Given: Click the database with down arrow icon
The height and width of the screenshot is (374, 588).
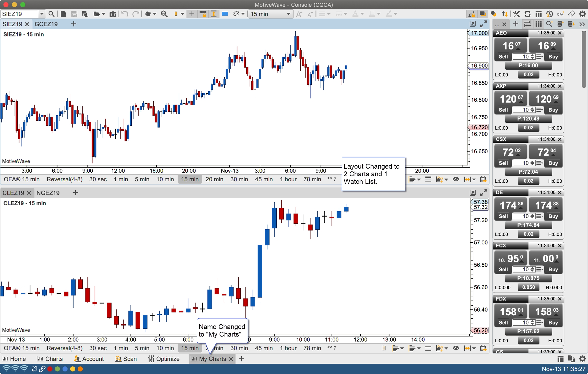Looking at the screenshot, I should [x=571, y=24].
